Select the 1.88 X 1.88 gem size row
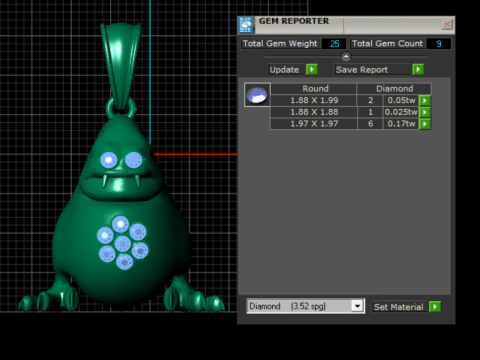The height and width of the screenshot is (360, 480). 314,112
